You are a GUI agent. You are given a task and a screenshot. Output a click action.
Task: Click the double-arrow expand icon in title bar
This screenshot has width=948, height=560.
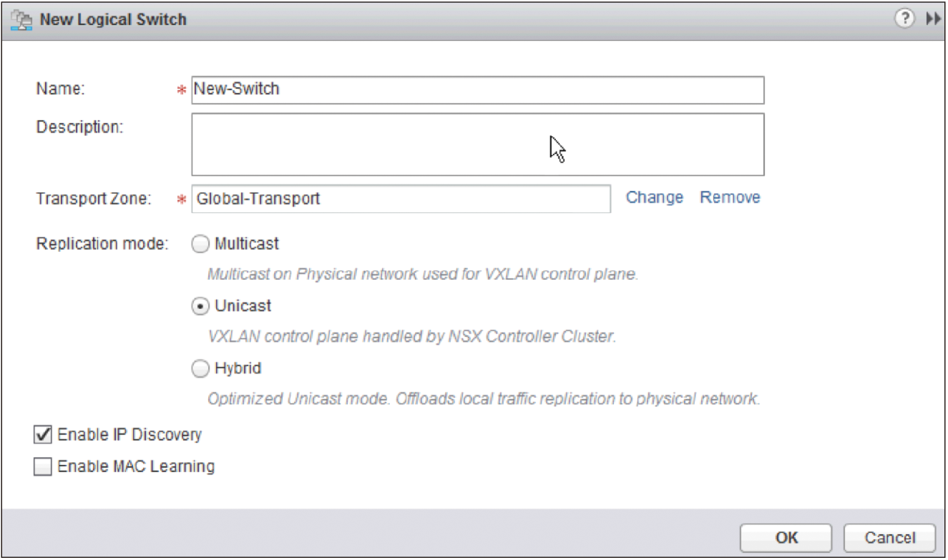932,19
